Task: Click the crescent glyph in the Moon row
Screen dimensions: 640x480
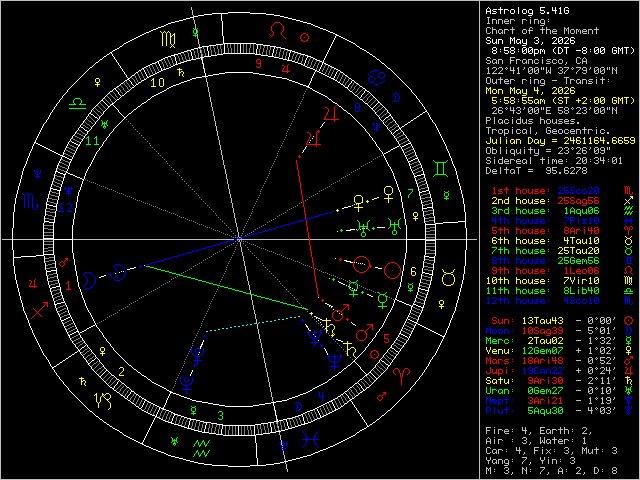Action: click(x=629, y=331)
